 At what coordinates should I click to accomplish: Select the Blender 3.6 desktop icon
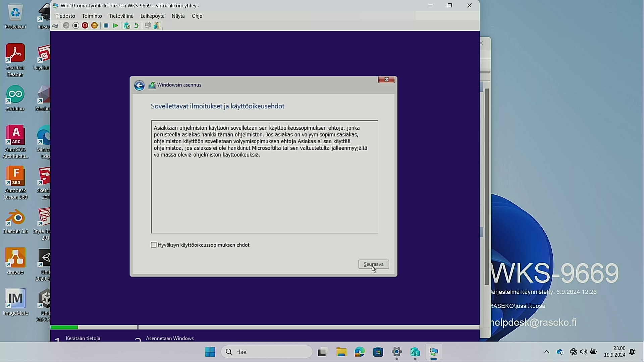pyautogui.click(x=15, y=221)
